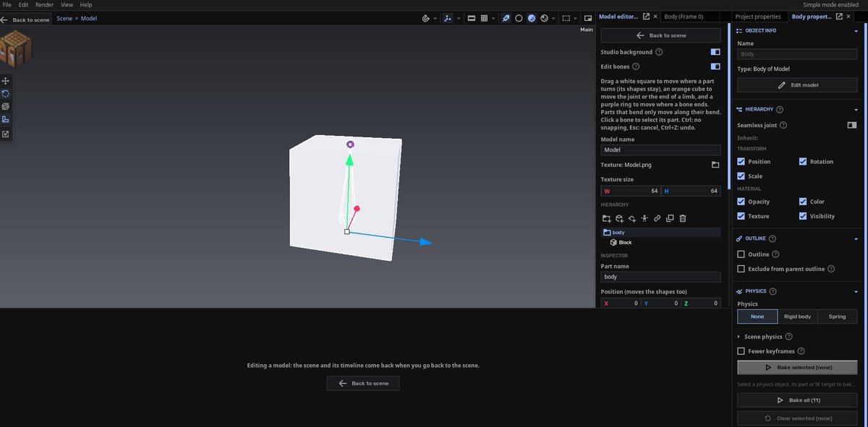The image size is (868, 427).
Task: Click the add plane shape icon in Hierarchy
Action: 631,218
